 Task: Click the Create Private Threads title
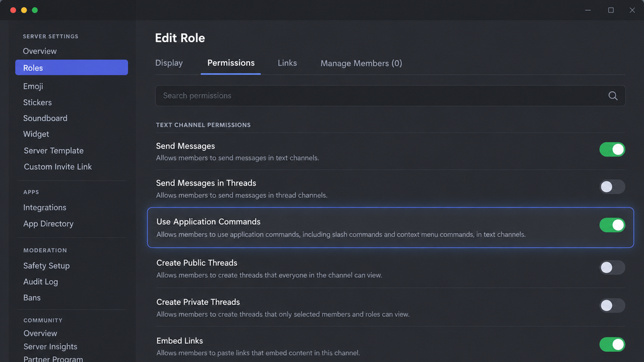point(198,302)
